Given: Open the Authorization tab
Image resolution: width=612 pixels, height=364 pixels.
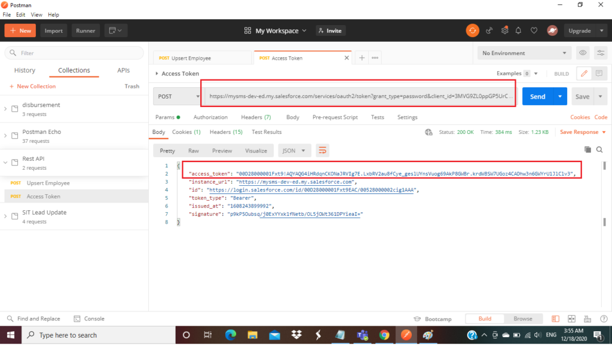Looking at the screenshot, I should coord(210,117).
